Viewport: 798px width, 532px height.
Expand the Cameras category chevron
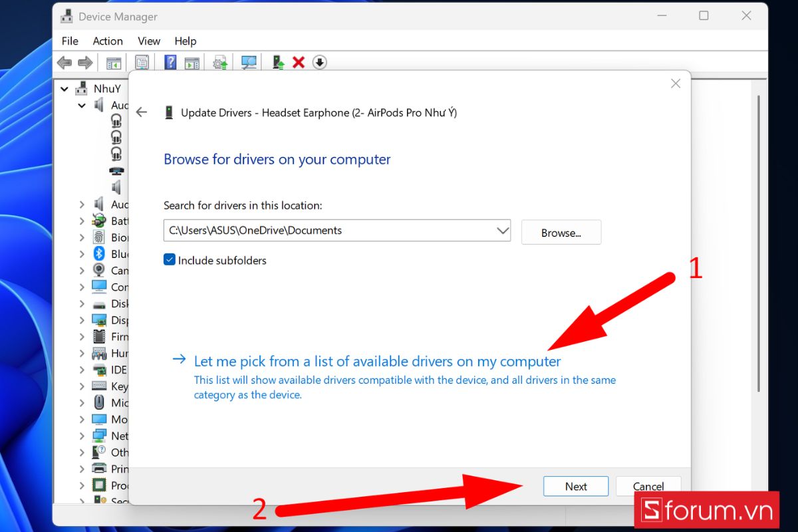click(82, 270)
